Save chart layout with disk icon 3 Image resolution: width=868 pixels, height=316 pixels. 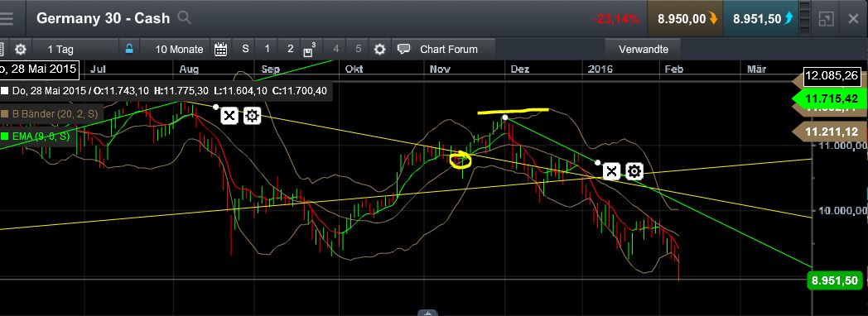coord(310,49)
